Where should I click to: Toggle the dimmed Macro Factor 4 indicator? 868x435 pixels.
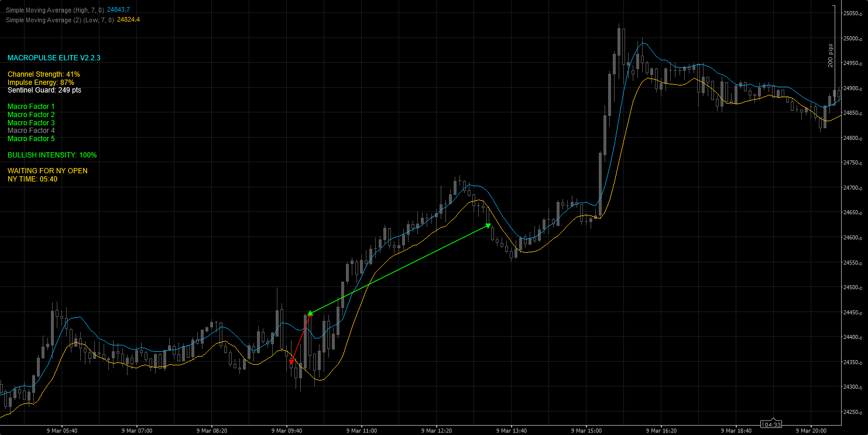pos(30,131)
